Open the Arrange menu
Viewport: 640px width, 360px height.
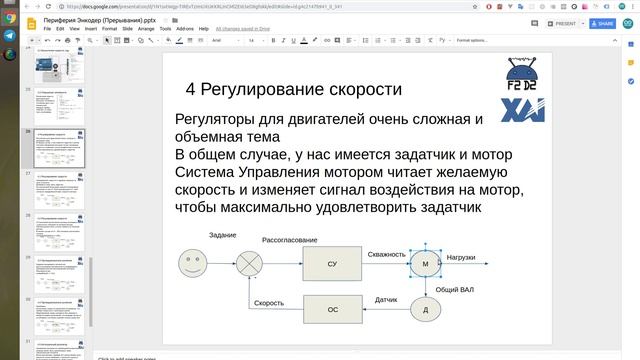[x=146, y=29]
